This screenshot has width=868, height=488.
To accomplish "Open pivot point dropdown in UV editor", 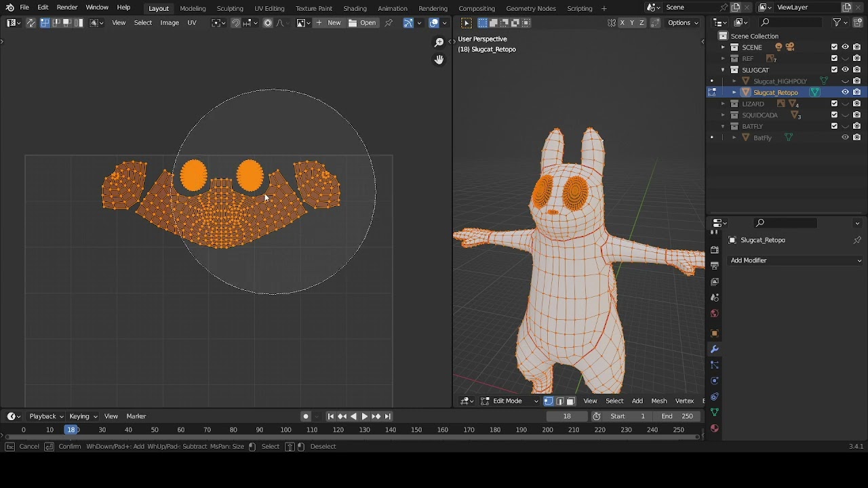I will pos(218,22).
